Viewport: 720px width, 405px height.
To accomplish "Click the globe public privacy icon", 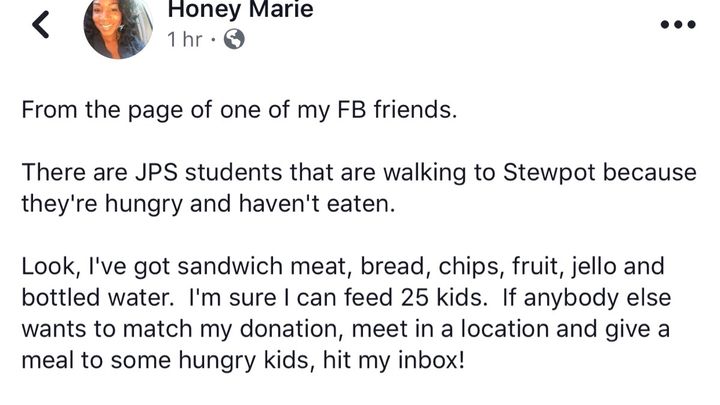I will click(x=234, y=39).
